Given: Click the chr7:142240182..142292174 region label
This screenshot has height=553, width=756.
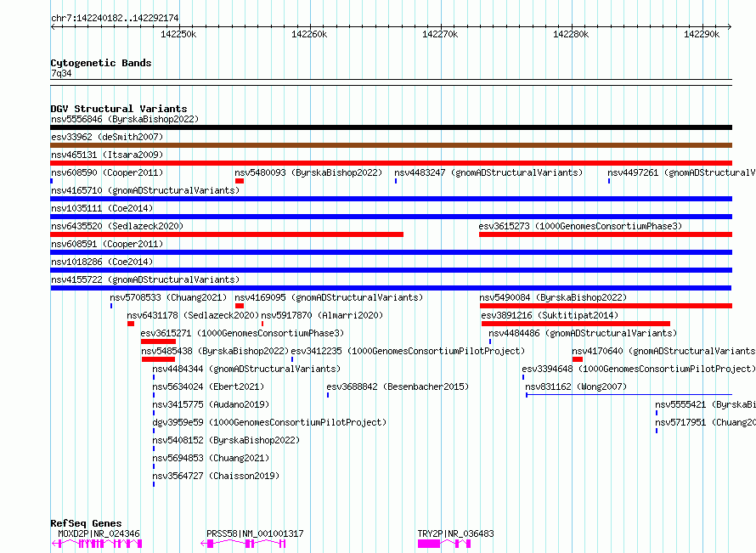Looking at the screenshot, I should coord(115,18).
